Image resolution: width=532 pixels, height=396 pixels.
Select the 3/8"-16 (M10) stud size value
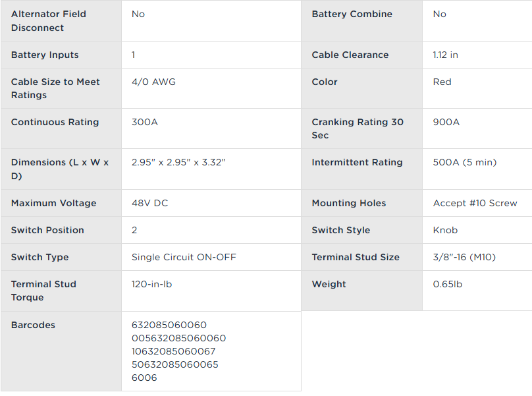coord(467,257)
